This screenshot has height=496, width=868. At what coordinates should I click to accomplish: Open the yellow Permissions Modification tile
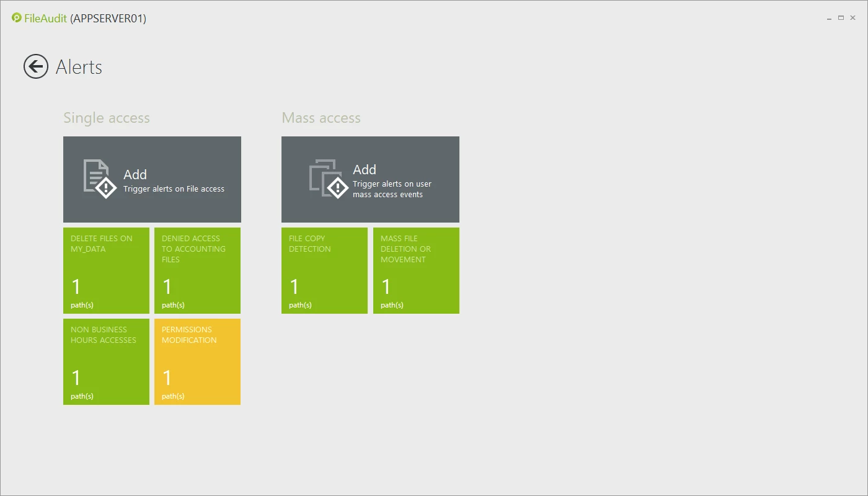[x=197, y=361]
